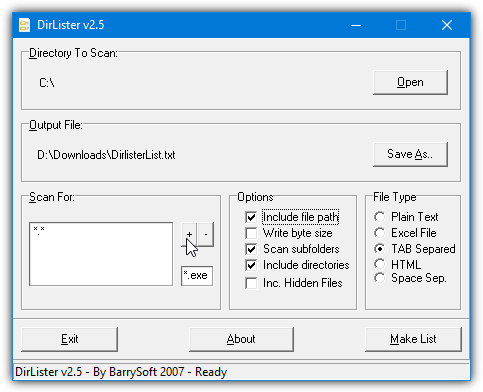Click the D:\Downloads\DirlisterList.txt output path
This screenshot has height=392, width=483.
[x=106, y=155]
